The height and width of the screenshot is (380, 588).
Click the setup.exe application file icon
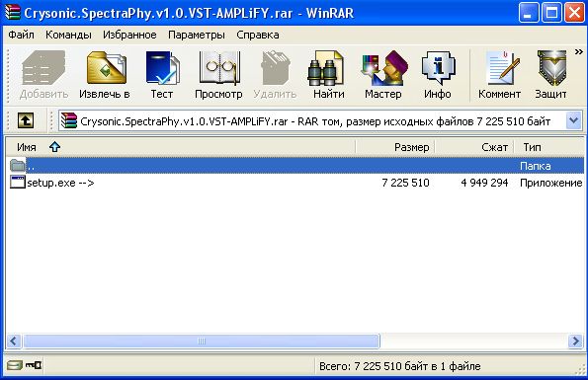[18, 182]
